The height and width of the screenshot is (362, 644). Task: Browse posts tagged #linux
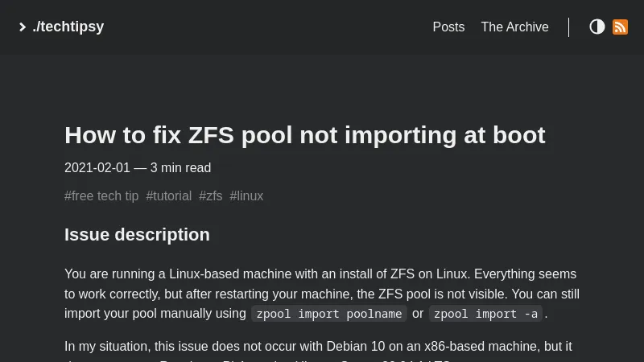[246, 195]
